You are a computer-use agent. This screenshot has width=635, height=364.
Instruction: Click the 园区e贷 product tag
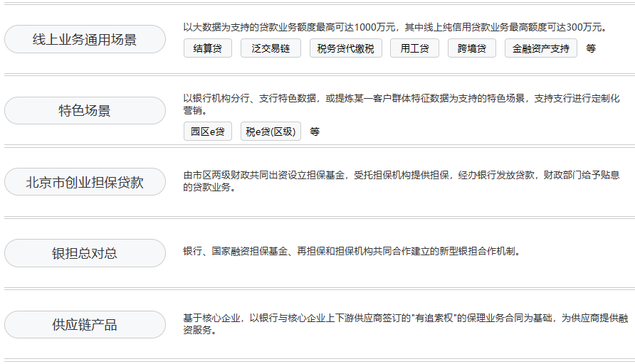point(207,132)
